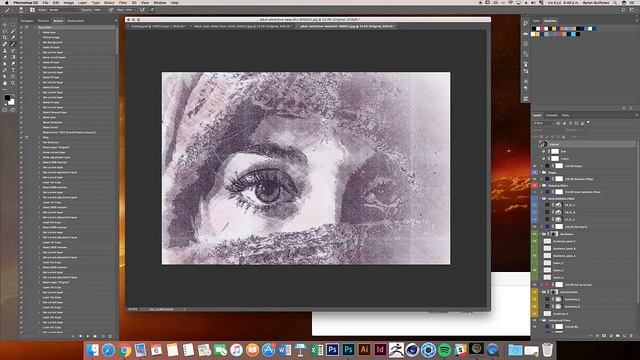
Task: Click Add layer style fx icon
Action: pos(597,336)
